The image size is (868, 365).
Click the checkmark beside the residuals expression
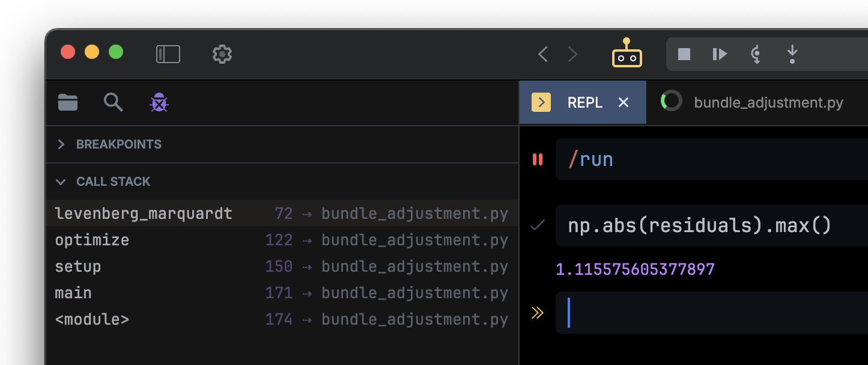pos(536,225)
